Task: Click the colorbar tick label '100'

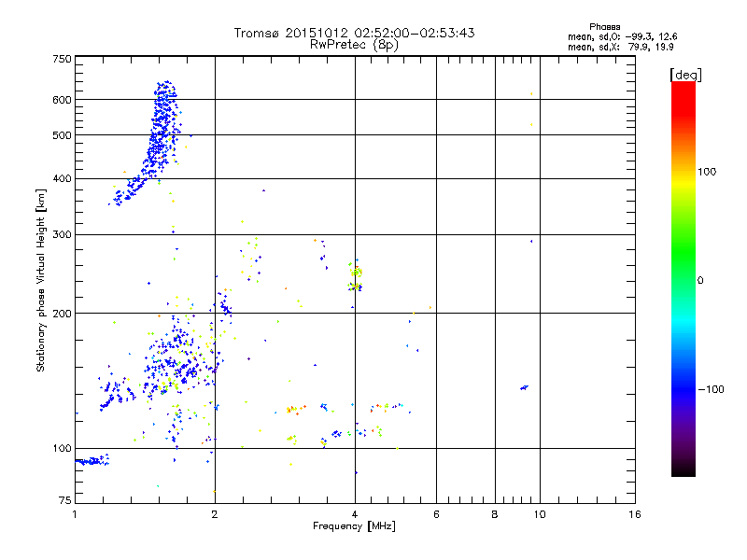Action: [x=707, y=172]
